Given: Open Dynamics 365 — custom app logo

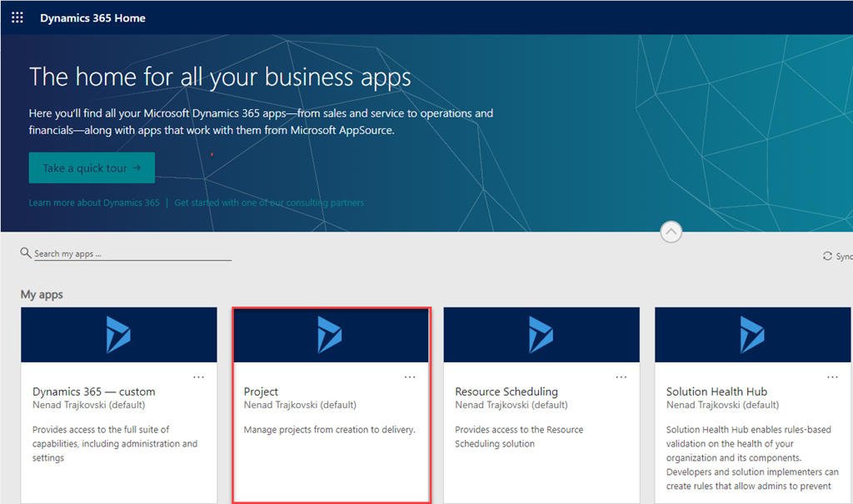Looking at the screenshot, I should click(118, 335).
